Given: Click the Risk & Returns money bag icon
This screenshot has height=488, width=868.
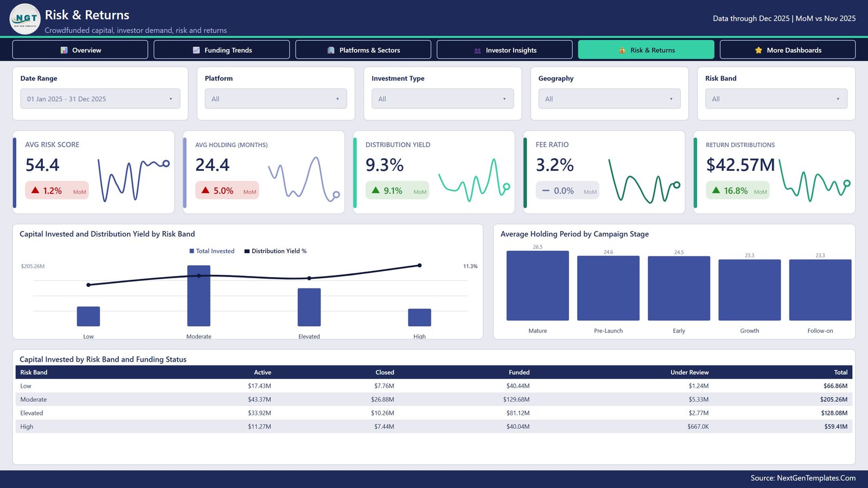Looking at the screenshot, I should pyautogui.click(x=622, y=50).
